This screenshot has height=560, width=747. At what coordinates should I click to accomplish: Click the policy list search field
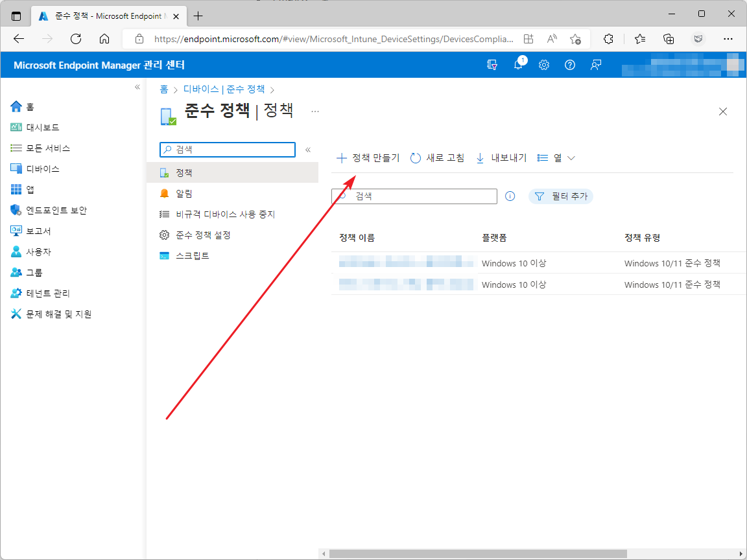(x=414, y=196)
